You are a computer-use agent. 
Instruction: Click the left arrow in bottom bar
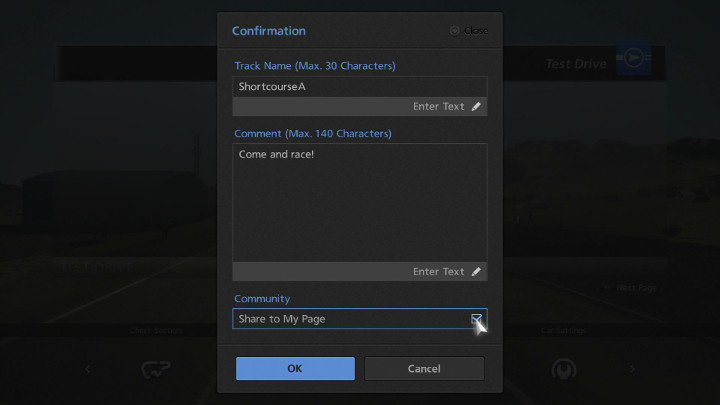pos(87,369)
